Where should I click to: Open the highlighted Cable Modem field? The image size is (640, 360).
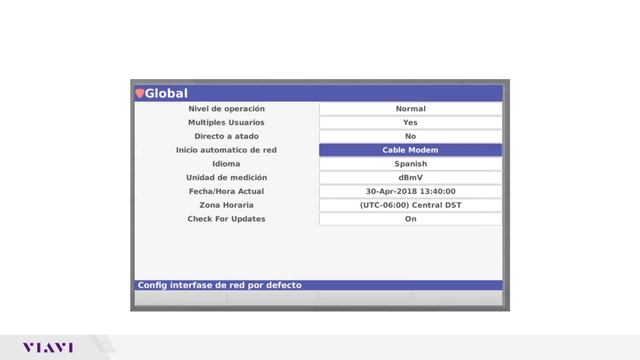point(410,150)
